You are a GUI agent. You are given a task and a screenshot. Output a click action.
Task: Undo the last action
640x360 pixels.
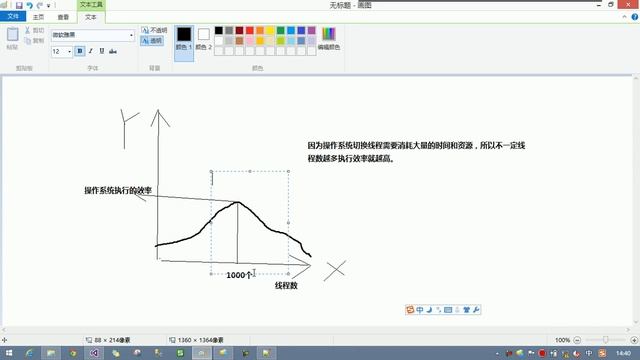(x=29, y=5)
